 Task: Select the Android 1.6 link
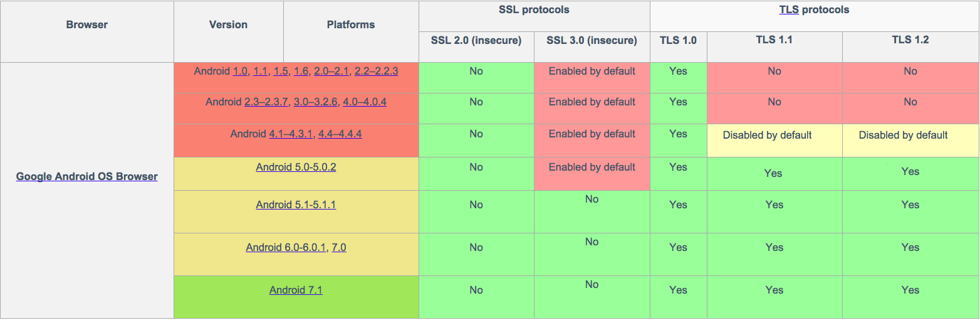301,72
